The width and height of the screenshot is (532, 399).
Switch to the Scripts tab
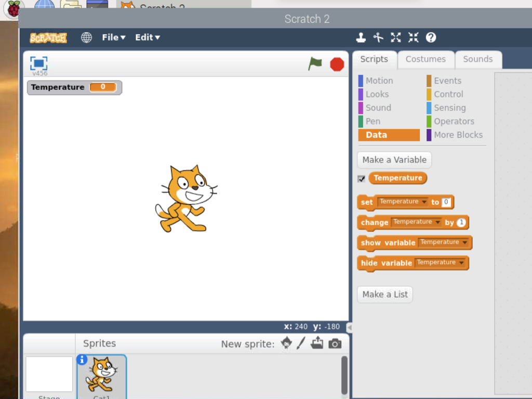pyautogui.click(x=374, y=60)
